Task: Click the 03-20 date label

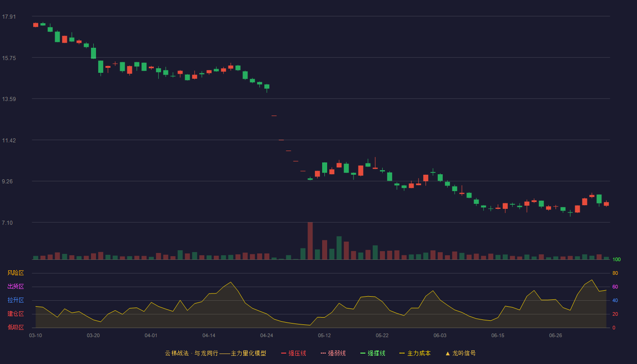Action: 93,335
